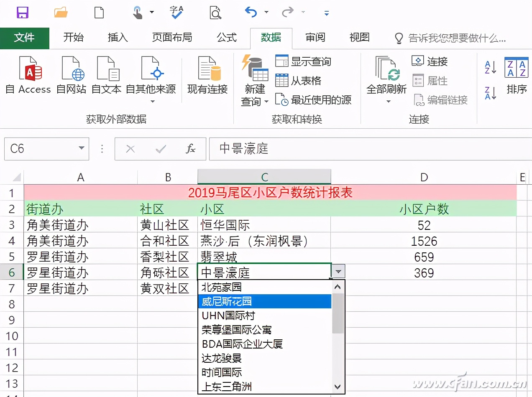Click the Save icon in quick access toolbar
This screenshot has height=397, width=532.
23,12
